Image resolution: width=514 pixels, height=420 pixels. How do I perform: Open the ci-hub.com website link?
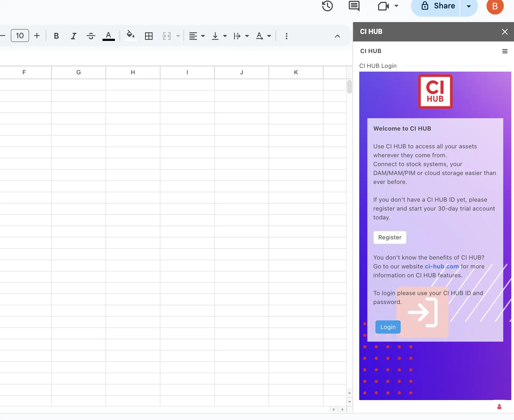pos(442,266)
